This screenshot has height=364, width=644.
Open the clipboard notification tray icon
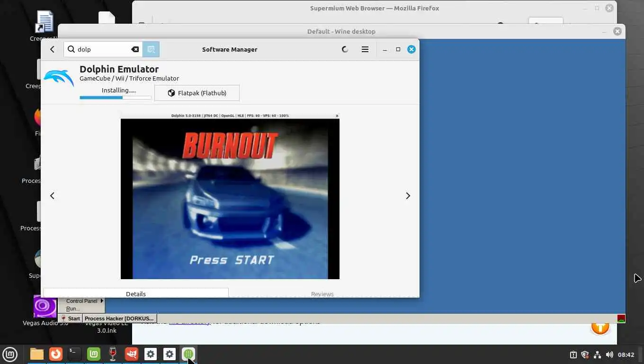[573, 355]
